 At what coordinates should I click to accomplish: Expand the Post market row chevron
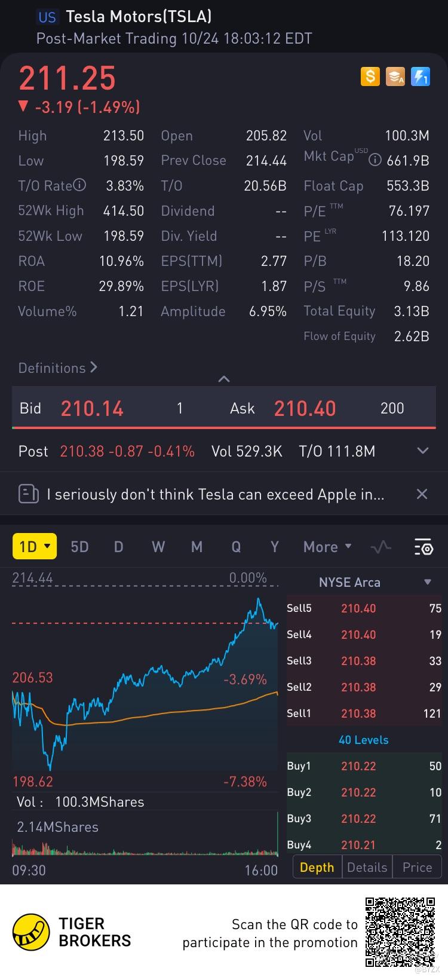click(423, 451)
